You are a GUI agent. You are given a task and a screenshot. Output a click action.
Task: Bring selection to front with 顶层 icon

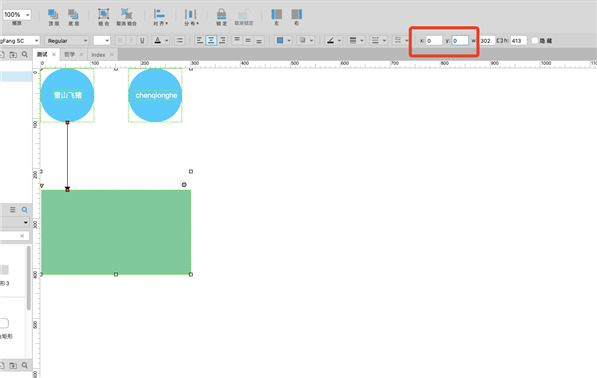click(53, 17)
